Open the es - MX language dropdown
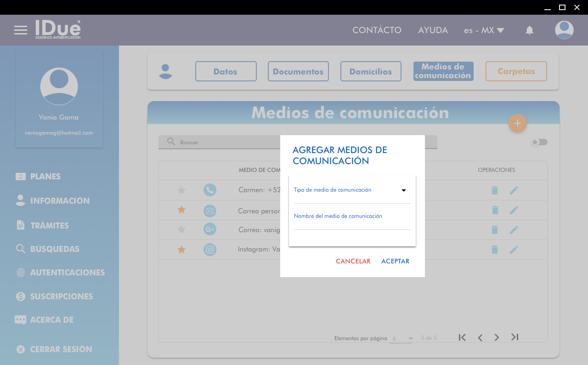The width and height of the screenshot is (588, 365). pyautogui.click(x=484, y=30)
